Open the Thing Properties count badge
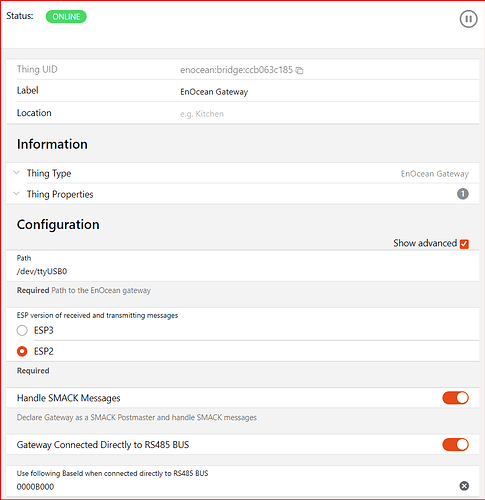This screenshot has height=500, width=485. point(462,194)
